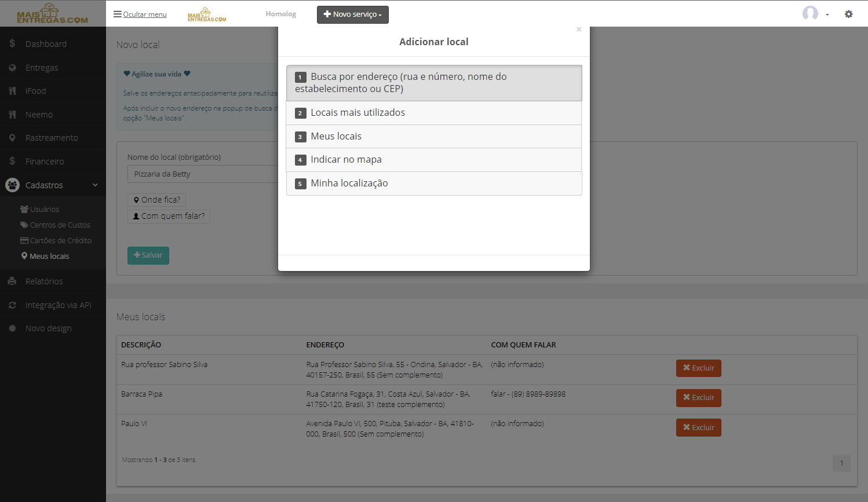868x502 pixels.
Task: Choose Locais mais utilizados option
Action: tap(434, 113)
